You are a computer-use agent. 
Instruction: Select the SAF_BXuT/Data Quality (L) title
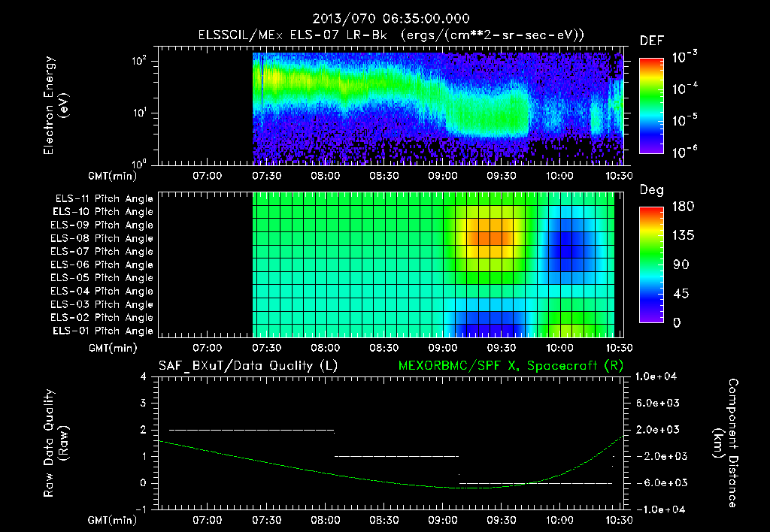248,366
